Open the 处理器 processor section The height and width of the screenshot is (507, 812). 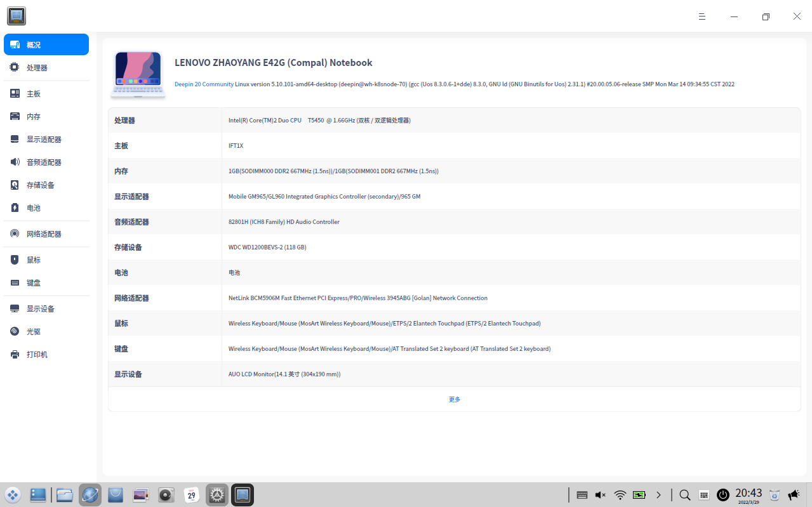46,67
